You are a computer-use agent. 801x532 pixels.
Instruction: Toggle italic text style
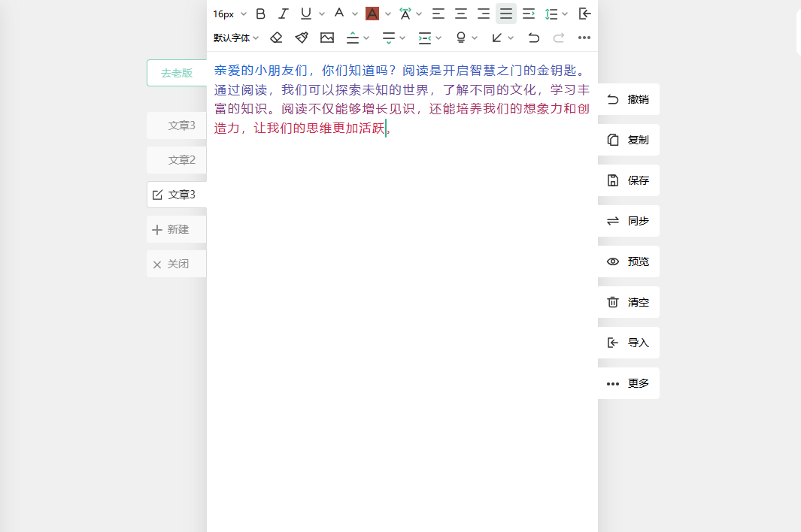[x=283, y=14]
